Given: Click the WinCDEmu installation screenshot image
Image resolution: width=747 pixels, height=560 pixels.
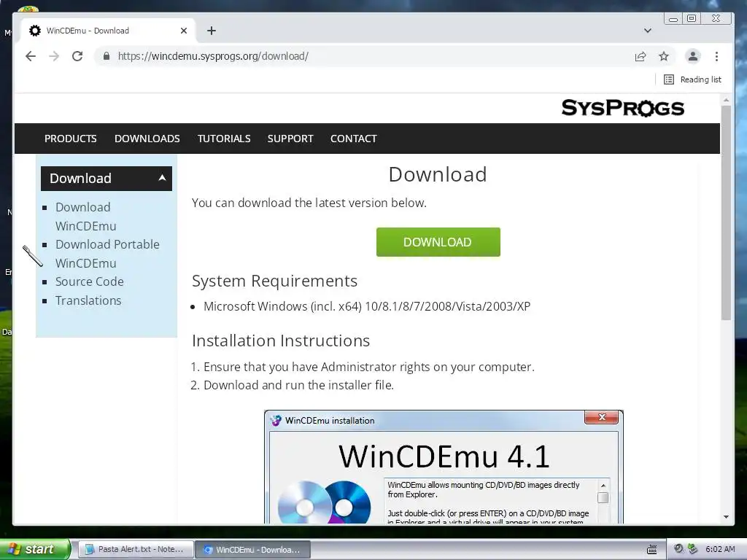Looking at the screenshot, I should pos(444,467).
